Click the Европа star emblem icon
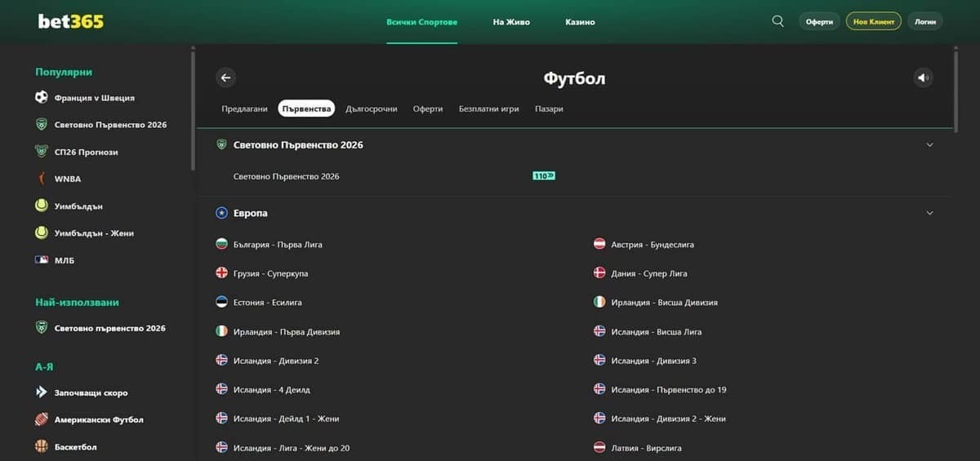 (x=221, y=213)
